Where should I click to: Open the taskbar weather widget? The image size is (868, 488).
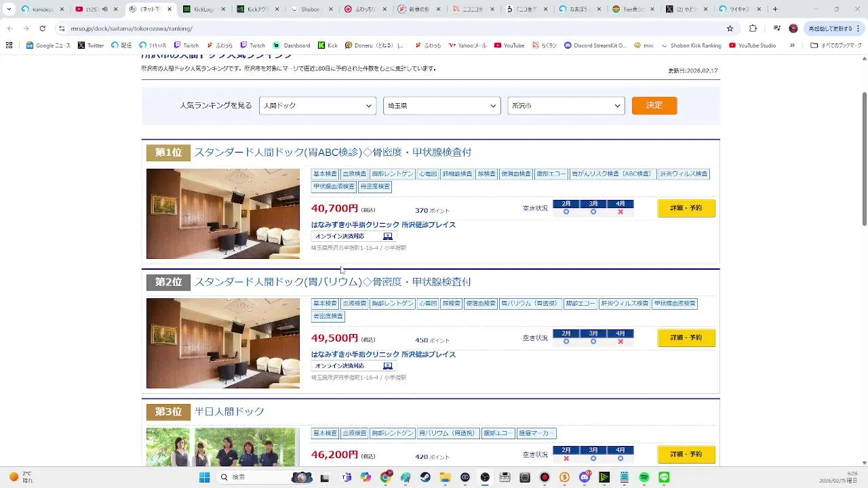[x=20, y=477]
